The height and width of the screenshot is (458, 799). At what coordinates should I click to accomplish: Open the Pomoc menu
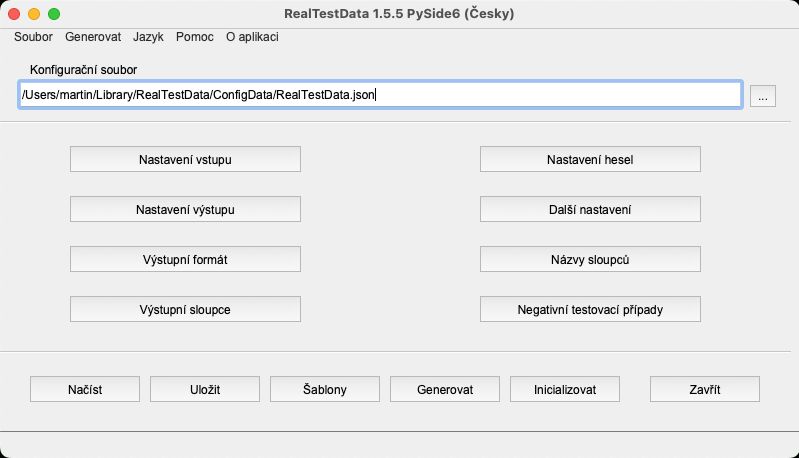[x=195, y=37]
